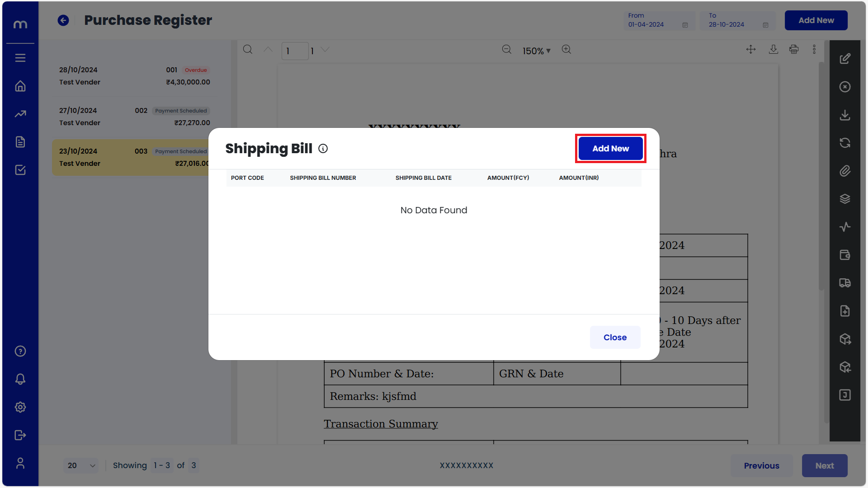Zoom in the PDF preview
The height and width of the screenshot is (488, 868).
566,50
